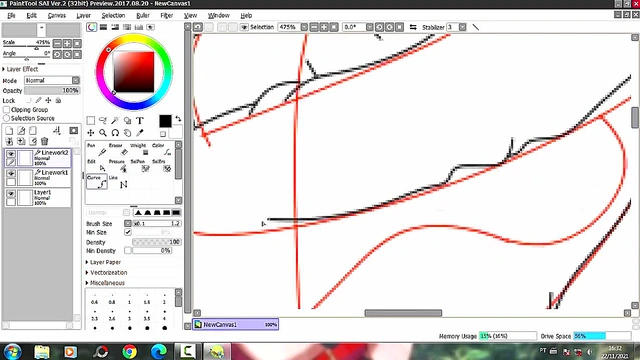Enable the Clipping Group checkbox
Screen dimensions: 640x360
point(7,109)
